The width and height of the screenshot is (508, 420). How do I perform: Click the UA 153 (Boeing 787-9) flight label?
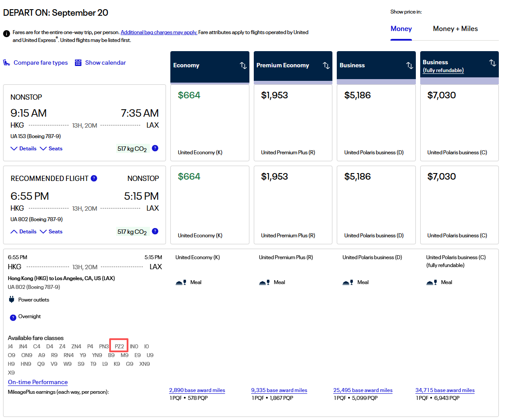(x=36, y=136)
